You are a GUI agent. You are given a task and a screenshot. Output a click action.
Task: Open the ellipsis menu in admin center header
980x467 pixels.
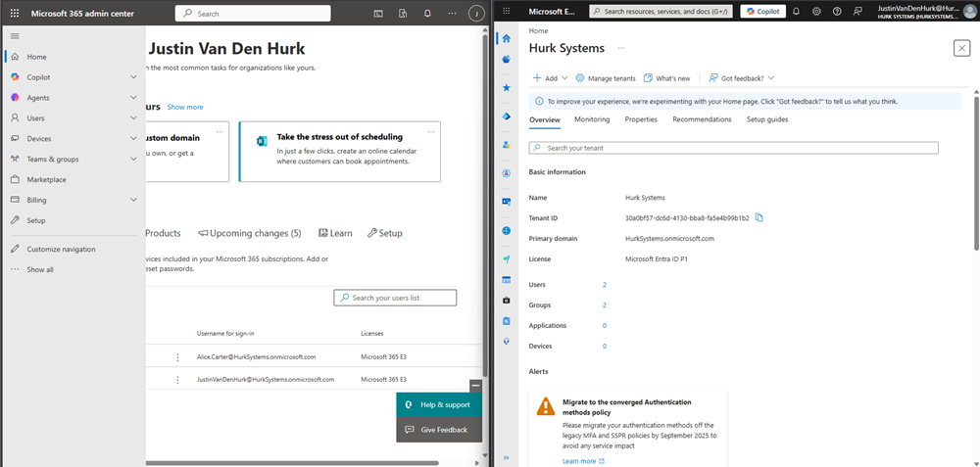tap(452, 13)
